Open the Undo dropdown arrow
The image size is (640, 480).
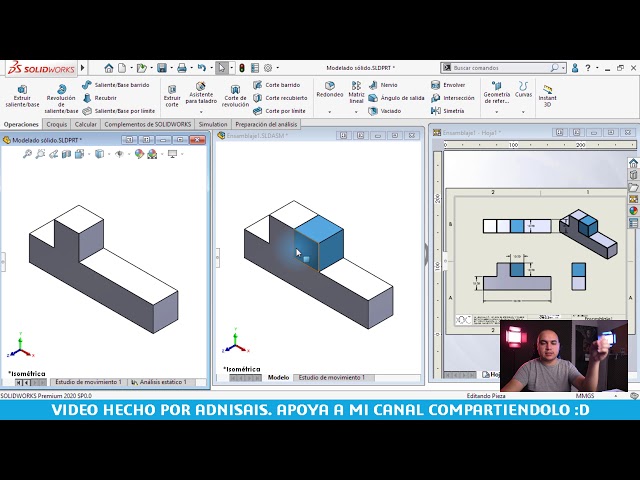point(211,68)
